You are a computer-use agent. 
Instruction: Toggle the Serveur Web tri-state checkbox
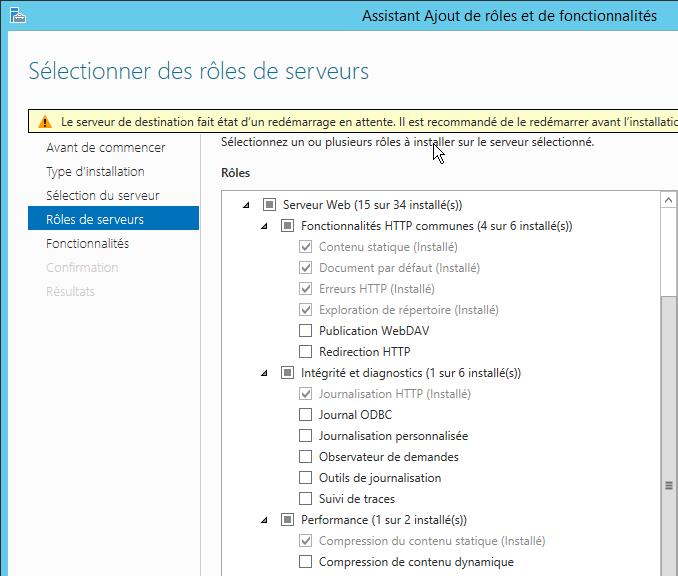point(269,205)
